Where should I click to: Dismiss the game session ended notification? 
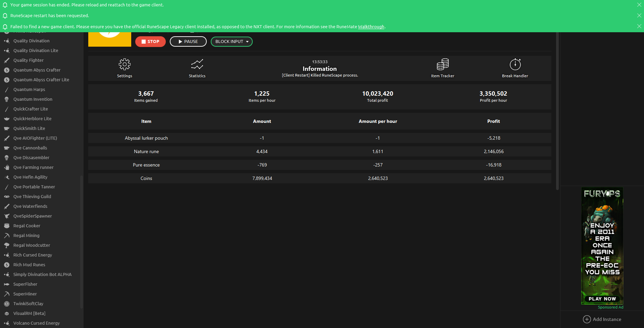[x=639, y=5]
